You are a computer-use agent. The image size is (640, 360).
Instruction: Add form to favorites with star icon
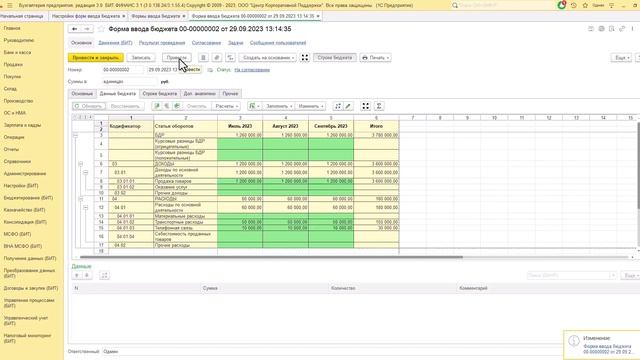click(x=101, y=29)
